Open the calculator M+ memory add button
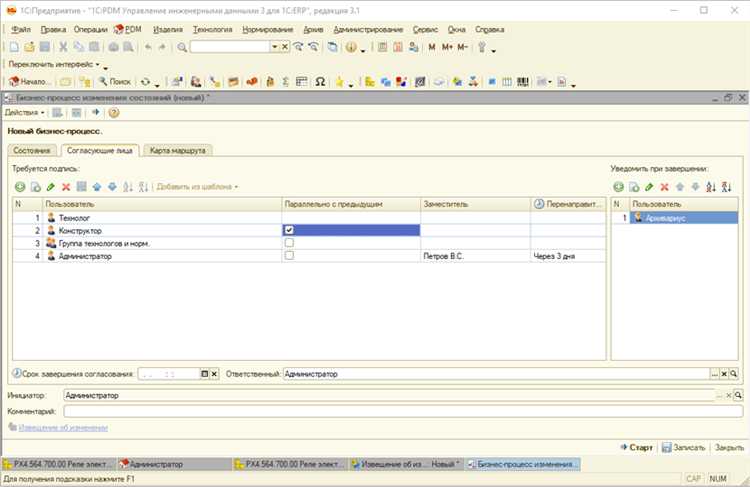The height and width of the screenshot is (487, 750). pyautogui.click(x=447, y=47)
